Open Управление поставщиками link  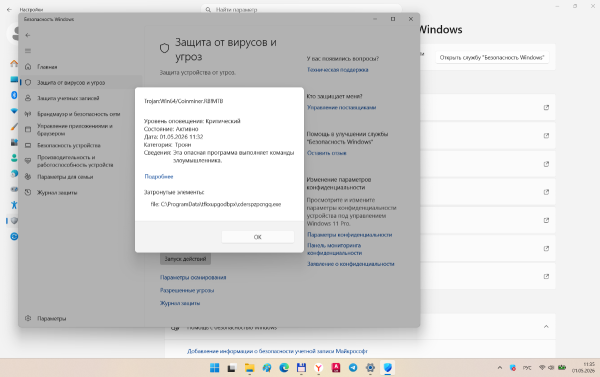tap(341, 108)
